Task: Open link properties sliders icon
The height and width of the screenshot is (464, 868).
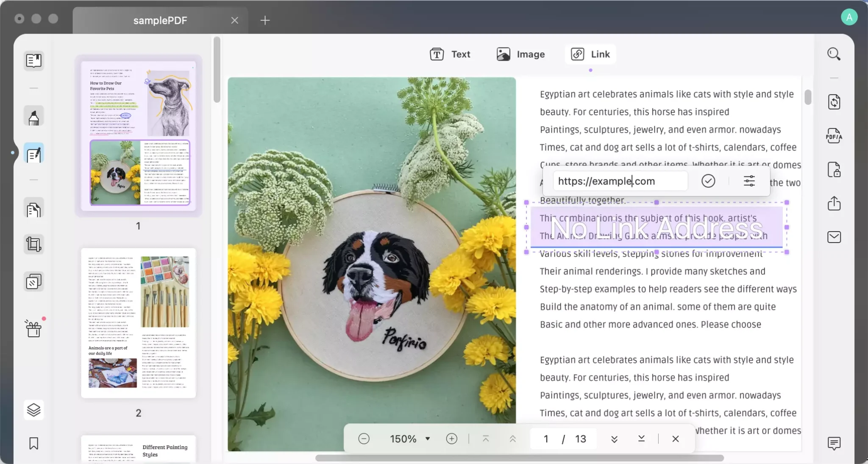Action: (x=749, y=181)
